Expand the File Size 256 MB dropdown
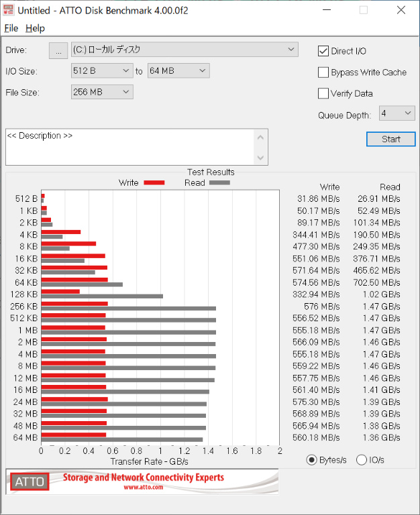This screenshot has width=420, height=515. coord(102,92)
